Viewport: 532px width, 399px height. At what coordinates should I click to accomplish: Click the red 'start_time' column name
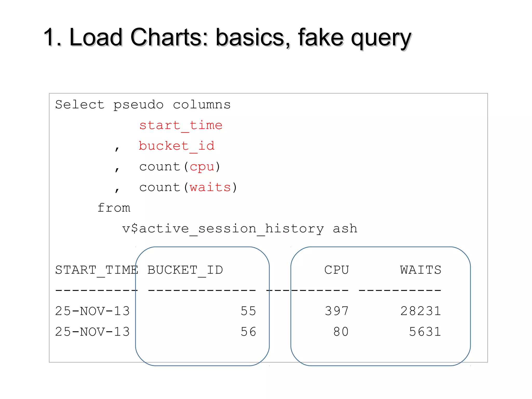181,126
